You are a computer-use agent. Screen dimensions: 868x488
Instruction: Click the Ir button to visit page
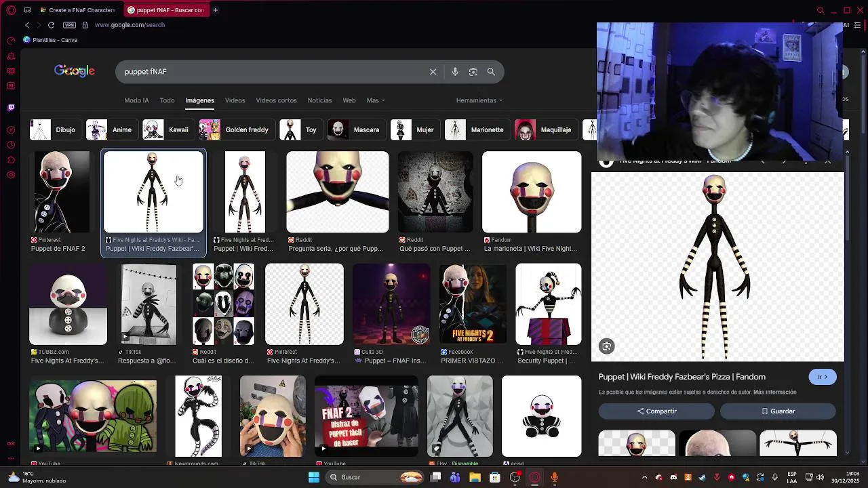(823, 377)
